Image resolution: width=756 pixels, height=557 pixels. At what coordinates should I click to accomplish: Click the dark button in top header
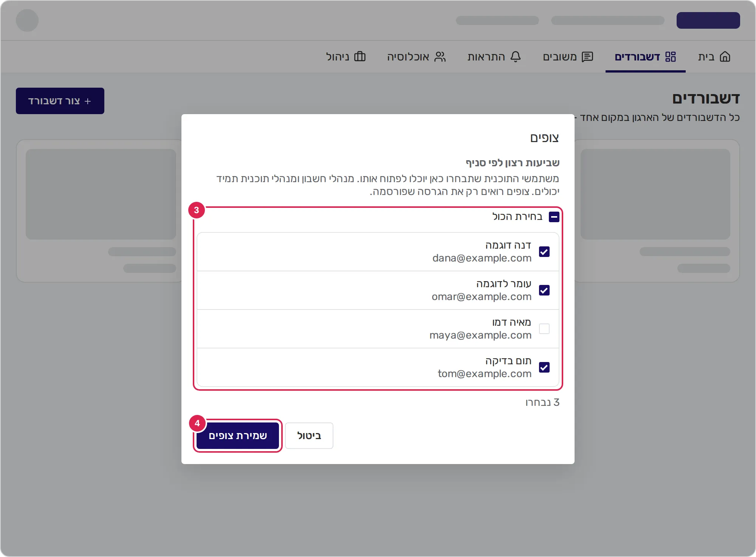click(x=708, y=20)
